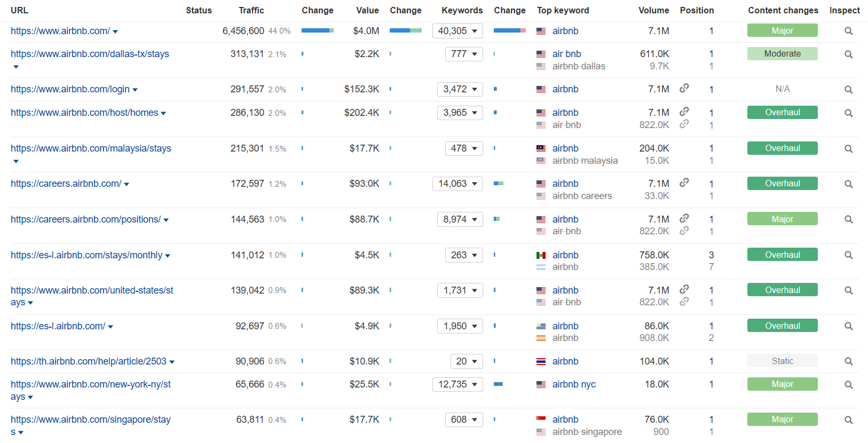Click value change bar in homepage row

click(406, 30)
